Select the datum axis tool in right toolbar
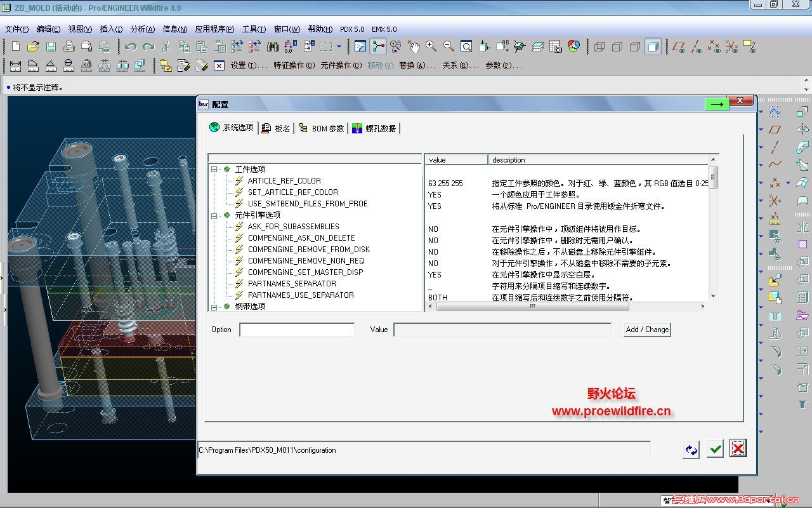 pos(775,147)
